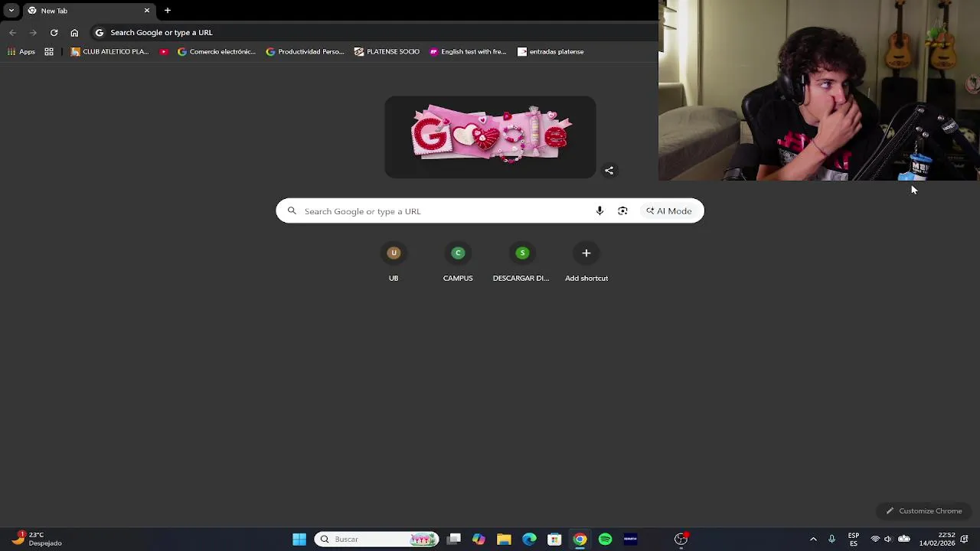The width and height of the screenshot is (980, 551).
Task: Open the tab groups grid icon
Action: [x=49, y=52]
